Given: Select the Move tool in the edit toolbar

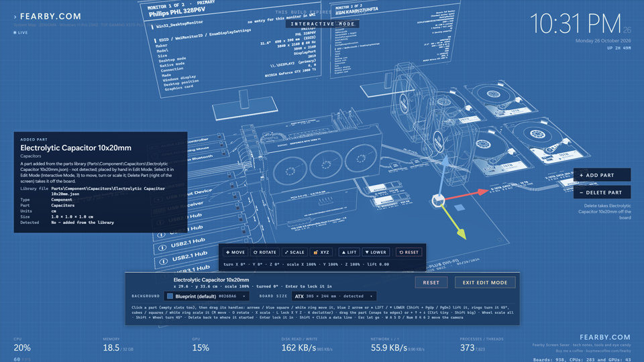Looking at the screenshot, I should pyautogui.click(x=235, y=253).
